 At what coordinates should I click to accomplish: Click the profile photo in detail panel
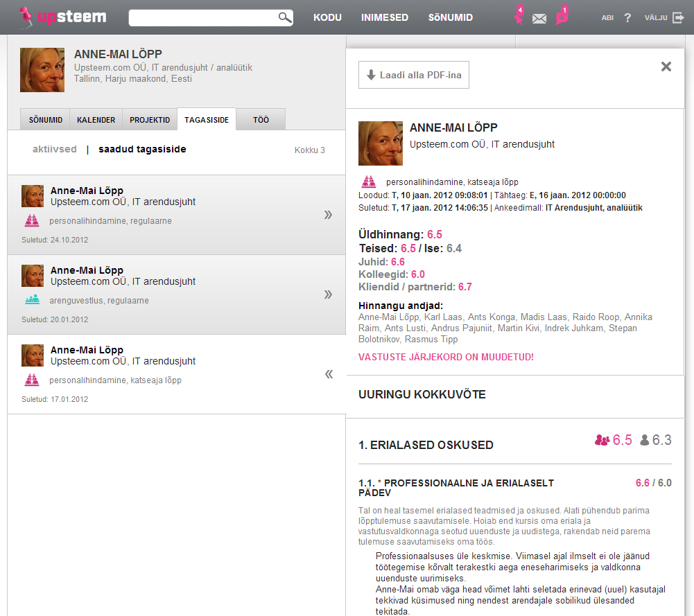coord(381,143)
